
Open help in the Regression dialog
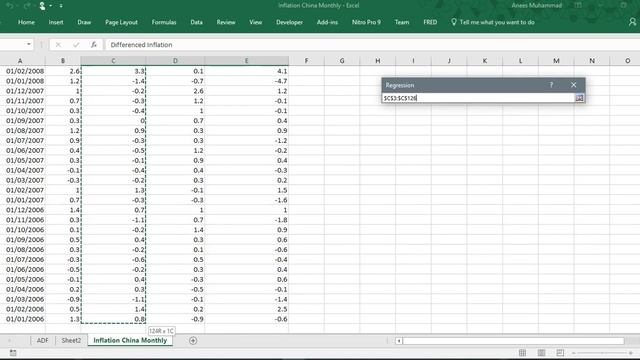pos(551,85)
